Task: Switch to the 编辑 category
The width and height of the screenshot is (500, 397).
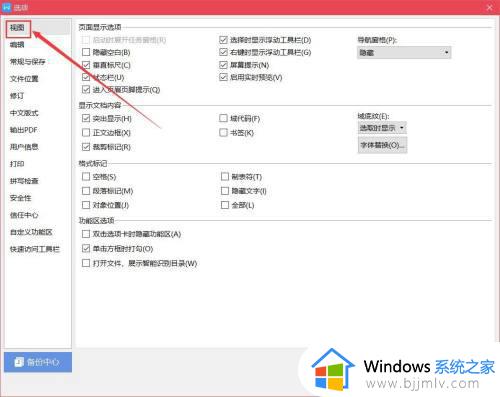Action: tap(17, 45)
